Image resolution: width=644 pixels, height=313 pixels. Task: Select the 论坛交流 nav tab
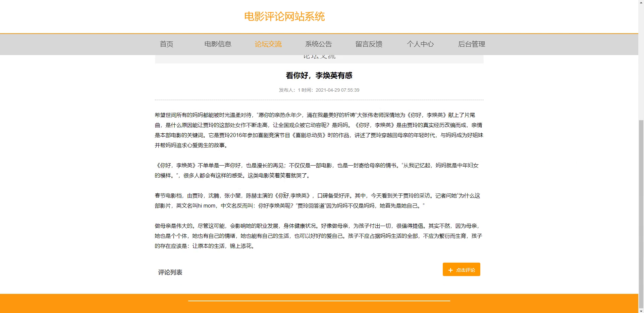[x=268, y=44]
